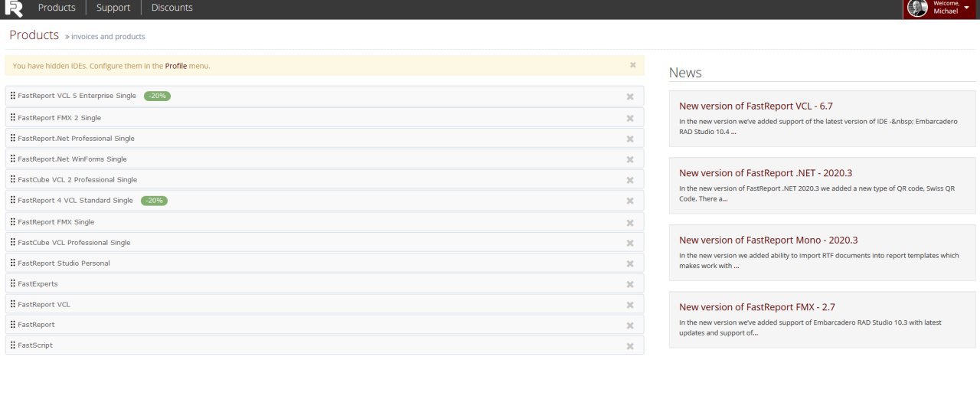
Task: Click -20% badge on FastReport 4 VCL
Action: tap(154, 201)
